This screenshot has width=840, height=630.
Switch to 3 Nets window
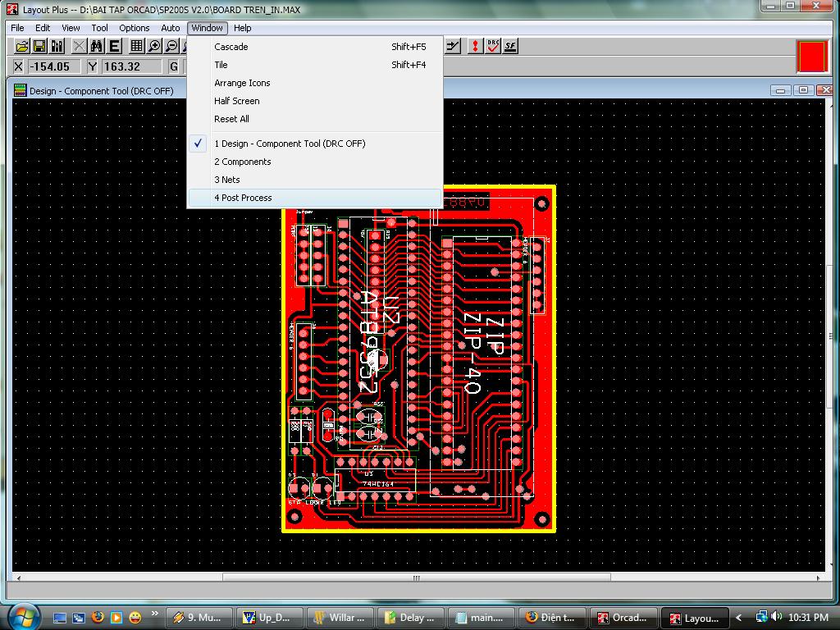(315, 180)
